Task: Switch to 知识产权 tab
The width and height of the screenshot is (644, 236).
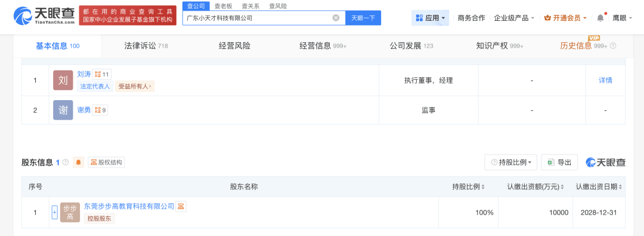Action: pyautogui.click(x=500, y=46)
